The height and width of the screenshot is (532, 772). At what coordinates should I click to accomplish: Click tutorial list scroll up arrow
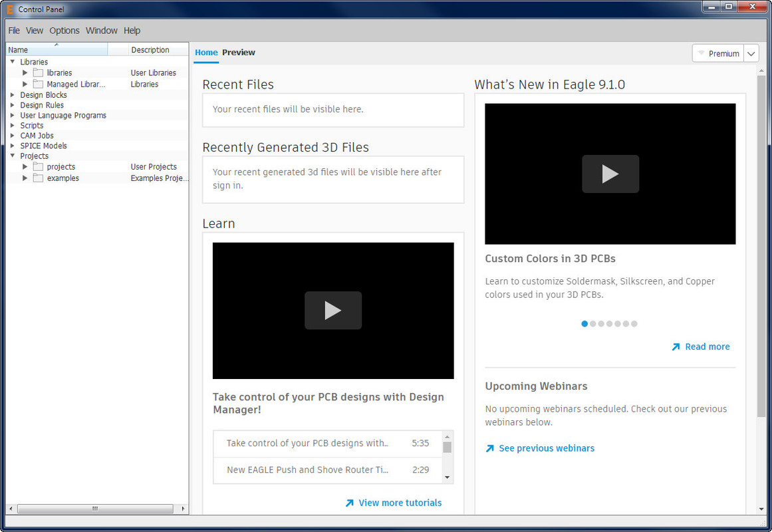point(447,436)
